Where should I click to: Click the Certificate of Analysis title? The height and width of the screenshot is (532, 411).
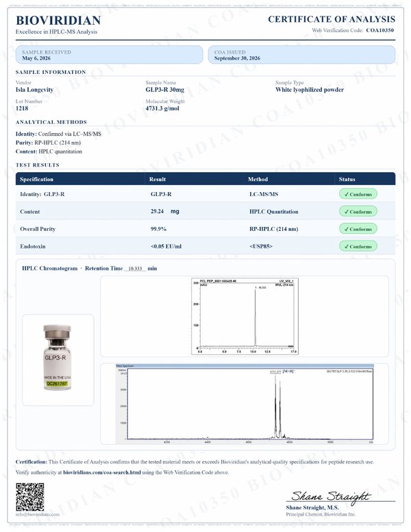[x=332, y=19]
